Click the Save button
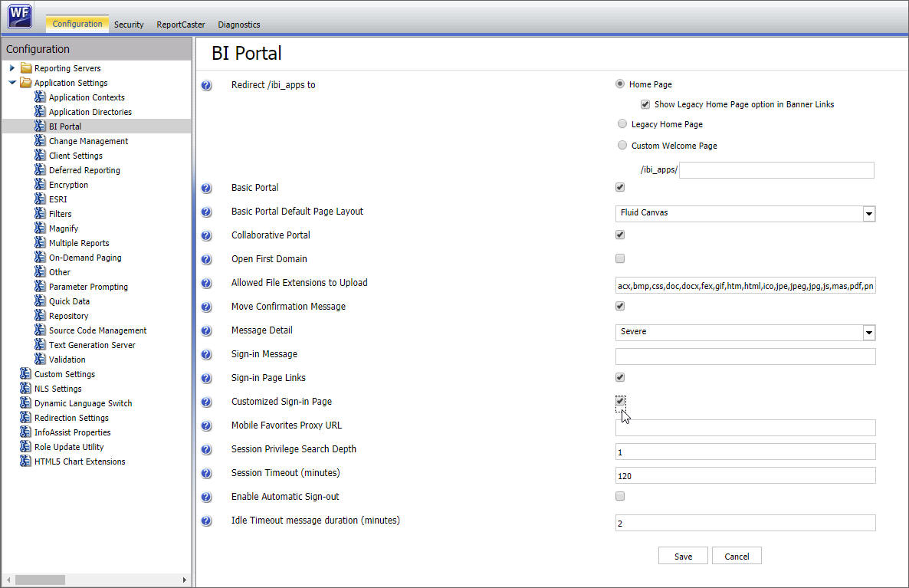The image size is (909, 588). click(682, 555)
